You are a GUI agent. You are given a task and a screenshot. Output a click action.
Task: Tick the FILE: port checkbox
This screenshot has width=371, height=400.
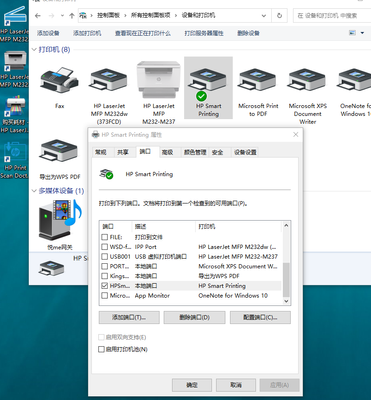tap(105, 237)
